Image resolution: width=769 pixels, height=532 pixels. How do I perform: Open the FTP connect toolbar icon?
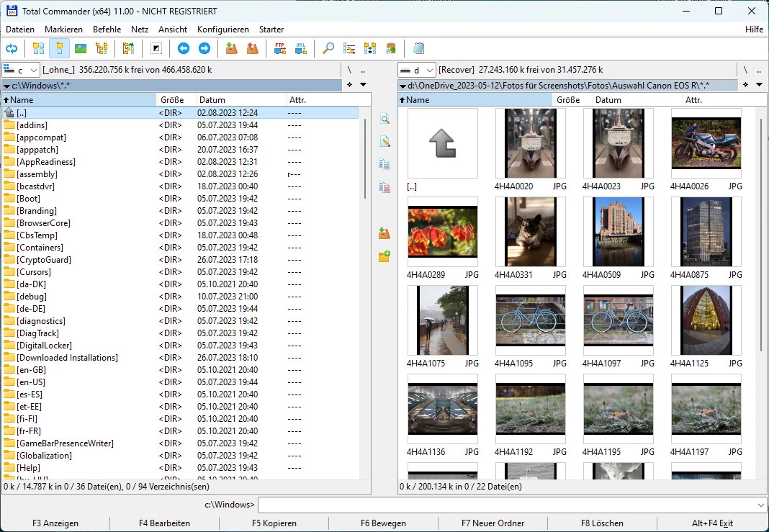pyautogui.click(x=280, y=49)
